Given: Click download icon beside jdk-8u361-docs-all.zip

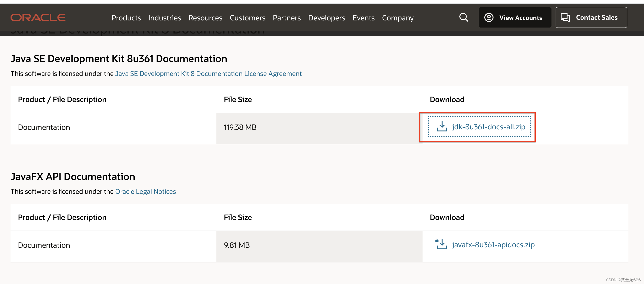Looking at the screenshot, I should click(442, 126).
